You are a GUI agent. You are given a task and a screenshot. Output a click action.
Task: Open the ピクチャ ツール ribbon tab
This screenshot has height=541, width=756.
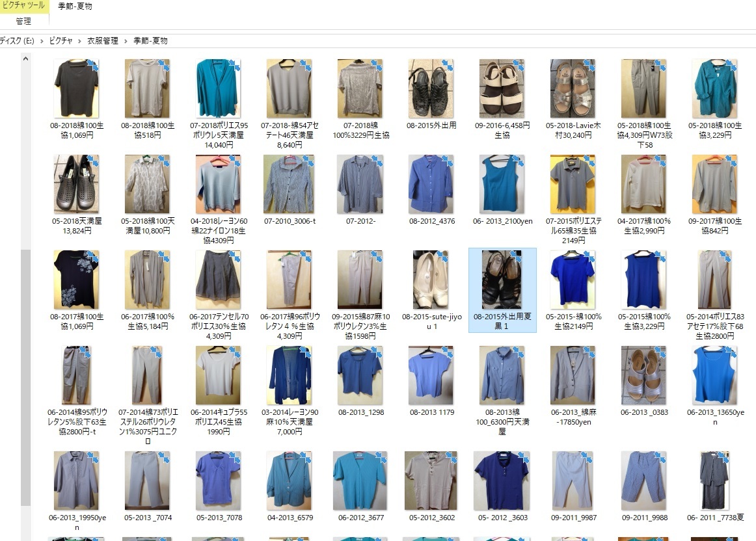pyautogui.click(x=23, y=7)
